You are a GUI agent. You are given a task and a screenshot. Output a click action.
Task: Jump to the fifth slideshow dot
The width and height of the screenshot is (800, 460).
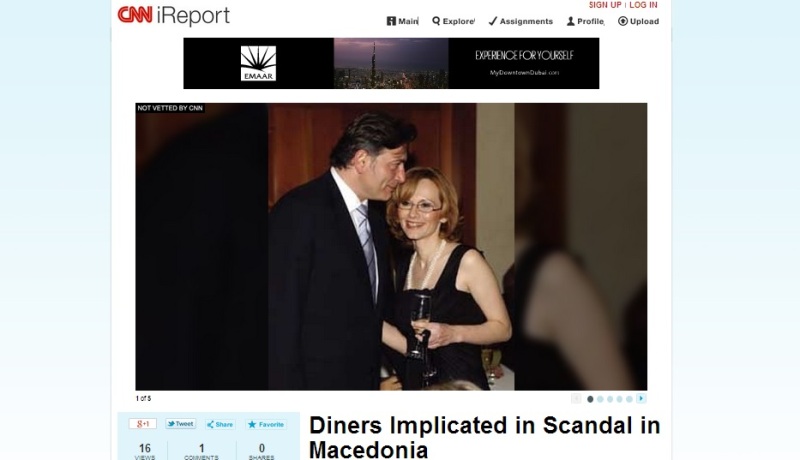point(629,399)
